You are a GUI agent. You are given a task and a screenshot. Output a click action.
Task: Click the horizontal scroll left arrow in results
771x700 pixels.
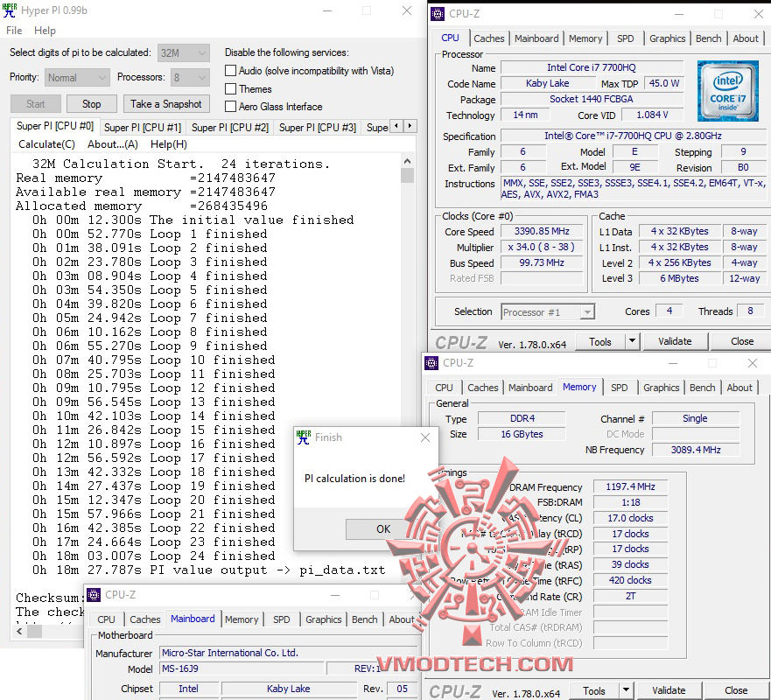(19, 631)
